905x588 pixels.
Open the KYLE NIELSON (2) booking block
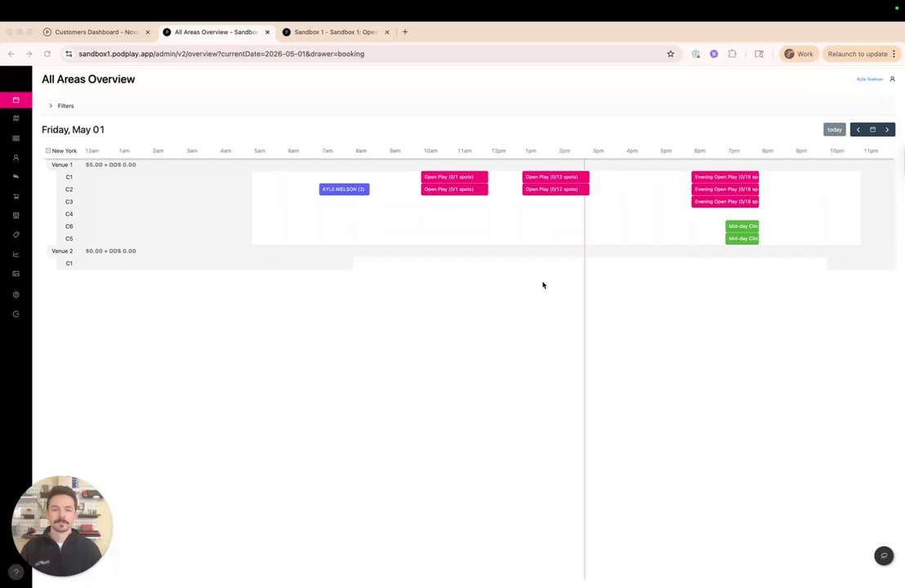tap(344, 189)
